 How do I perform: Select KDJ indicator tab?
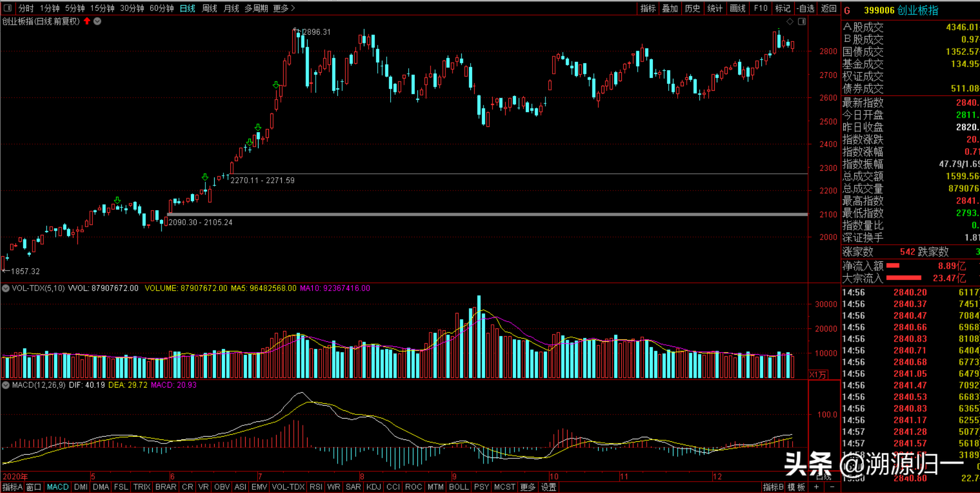pyautogui.click(x=374, y=487)
